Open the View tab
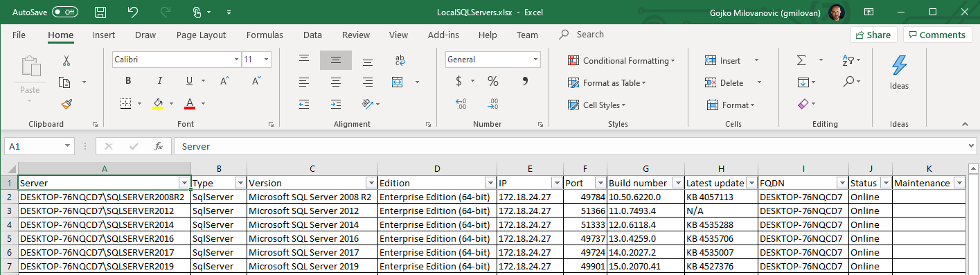 [398, 35]
